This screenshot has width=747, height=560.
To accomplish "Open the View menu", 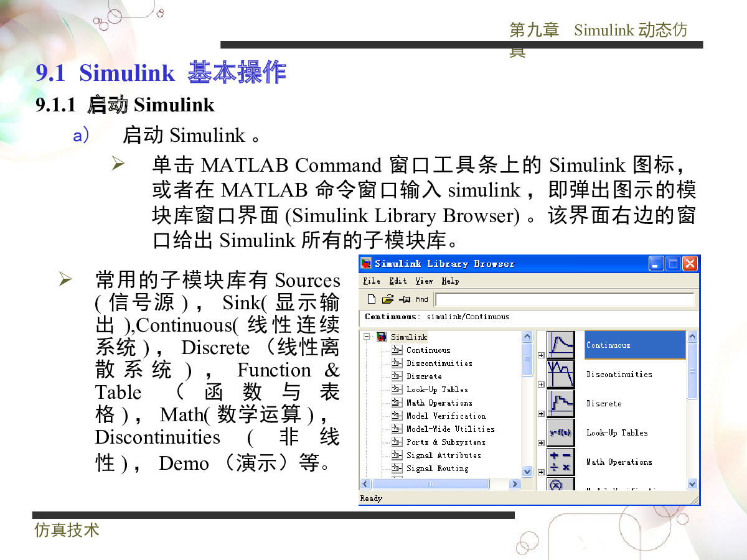I will [x=425, y=281].
